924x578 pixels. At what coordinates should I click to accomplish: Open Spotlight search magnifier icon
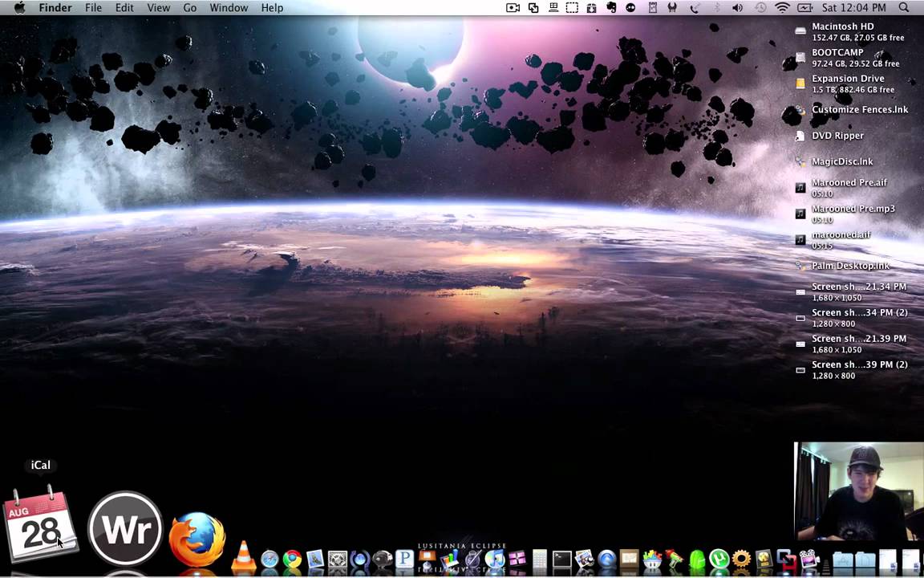click(x=904, y=8)
